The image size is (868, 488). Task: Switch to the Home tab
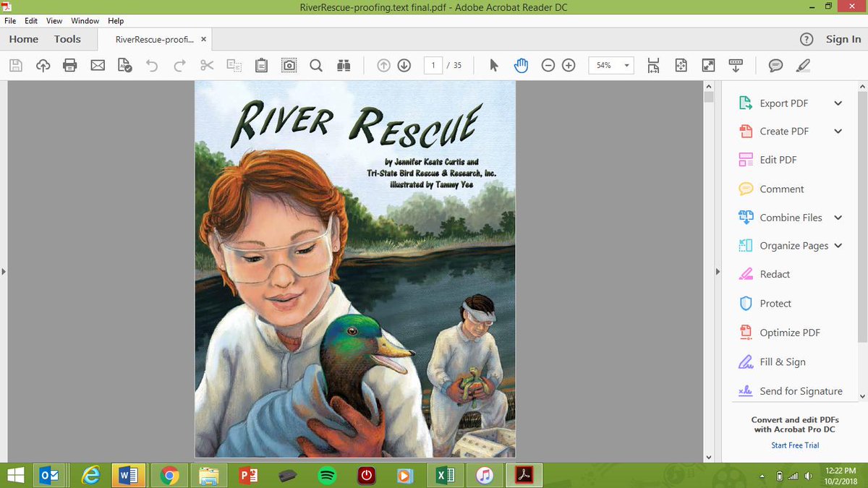point(24,39)
